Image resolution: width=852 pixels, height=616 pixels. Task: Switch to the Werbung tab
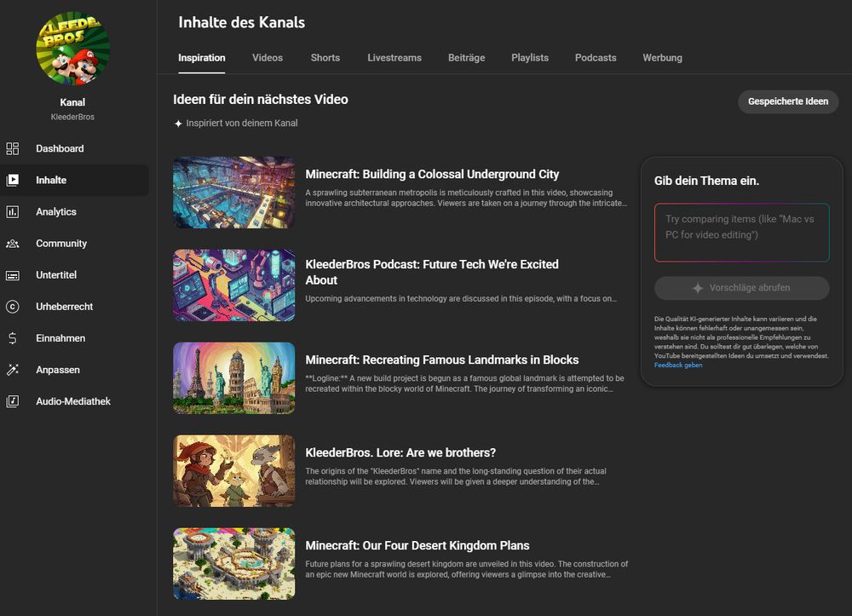pyautogui.click(x=662, y=58)
